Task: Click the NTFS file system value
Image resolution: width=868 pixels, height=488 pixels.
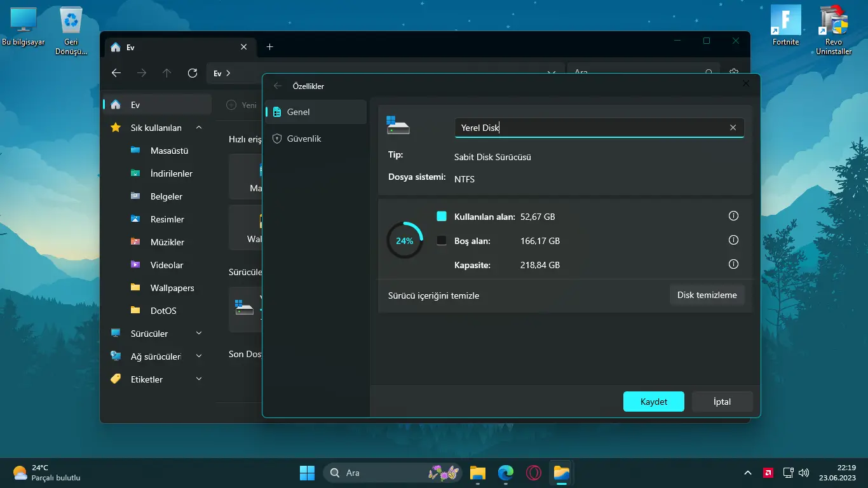Action: pyautogui.click(x=465, y=179)
